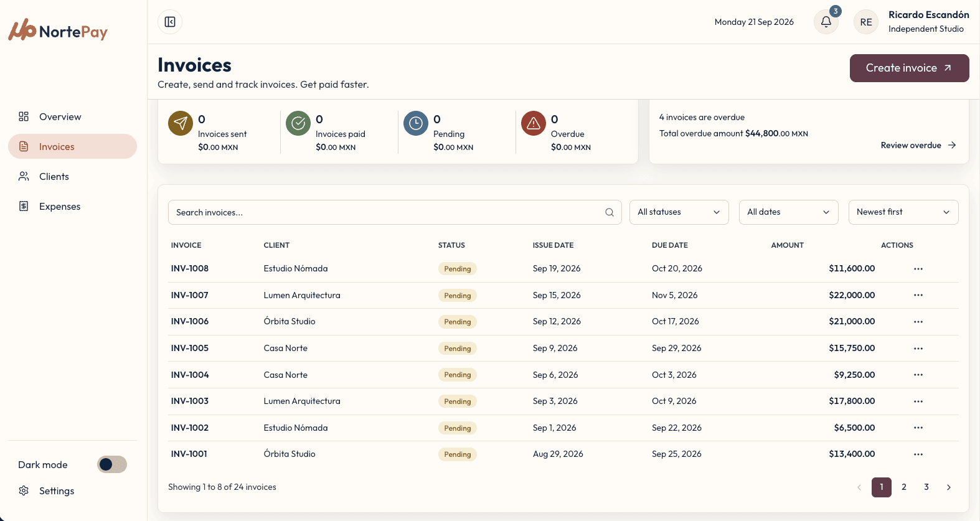Open actions menu for INV-1001
Viewport: 980px width, 521px height.
pyautogui.click(x=918, y=454)
